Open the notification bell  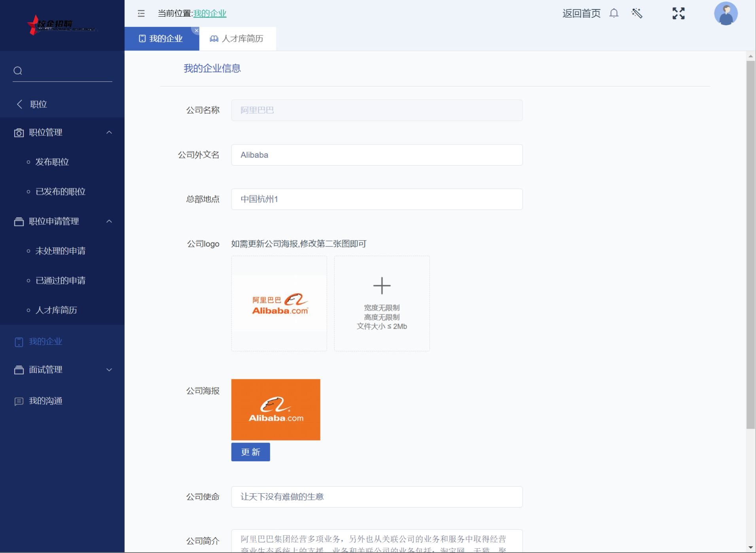[x=614, y=13]
